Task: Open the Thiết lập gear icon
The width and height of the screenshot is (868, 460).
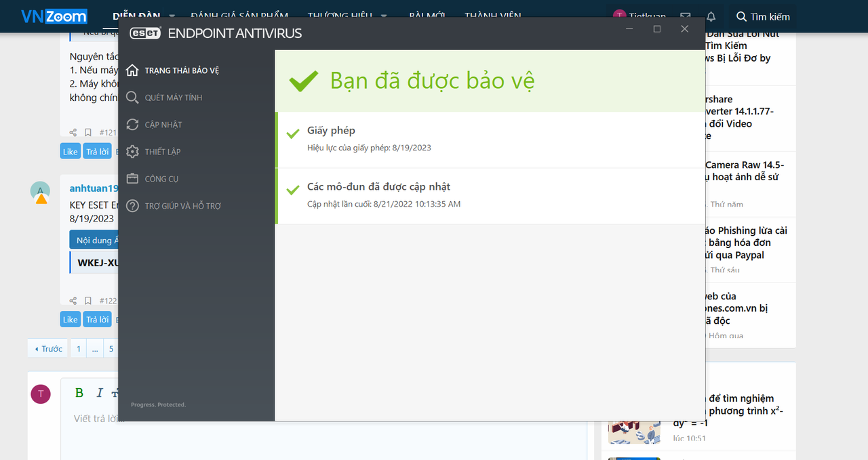Action: (x=132, y=152)
